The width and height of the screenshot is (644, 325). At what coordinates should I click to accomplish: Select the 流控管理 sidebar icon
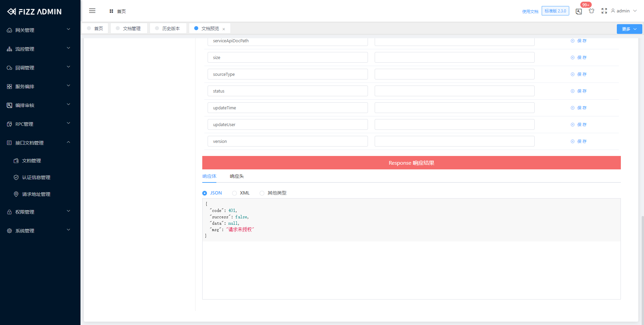point(9,49)
